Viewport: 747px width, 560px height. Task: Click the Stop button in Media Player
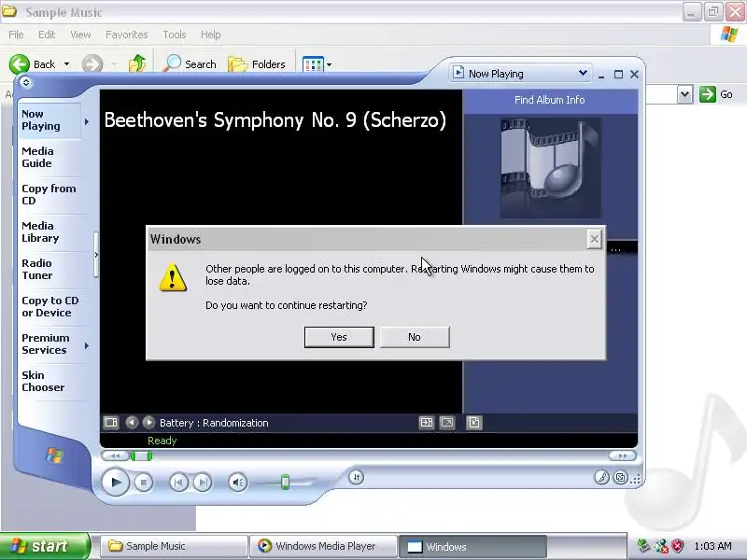(x=144, y=483)
